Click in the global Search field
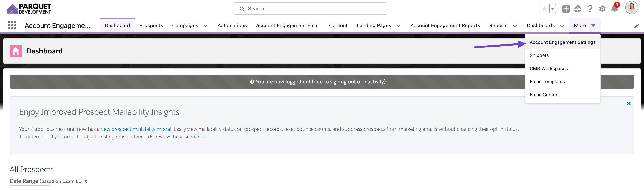The image size is (644, 190). point(310,9)
